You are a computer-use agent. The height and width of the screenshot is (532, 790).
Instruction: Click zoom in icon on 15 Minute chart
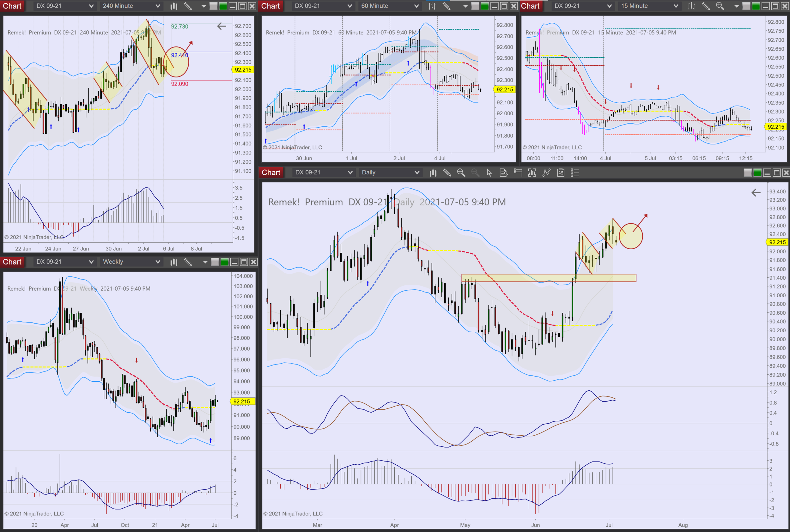720,6
